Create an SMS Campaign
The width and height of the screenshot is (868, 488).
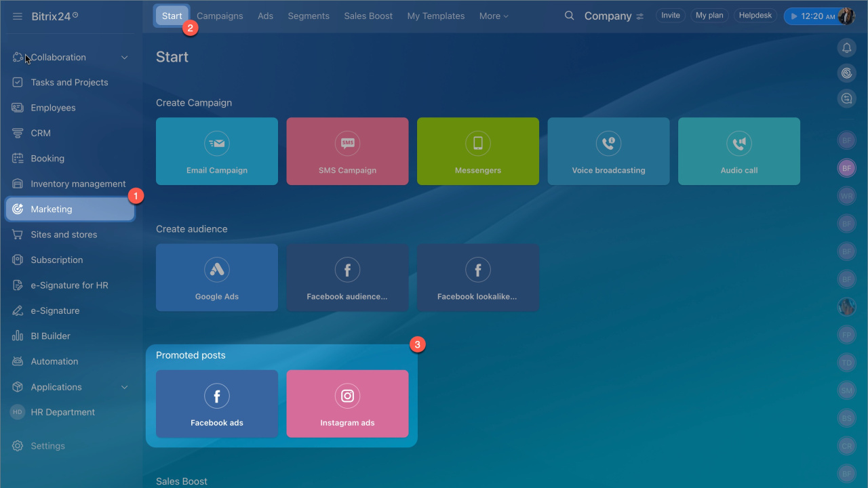[347, 151]
